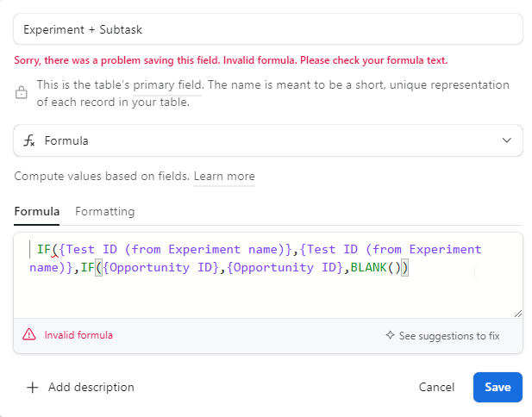Viewport: 532px width, 417px height.
Task: Switch to the Formula tab
Action: click(x=36, y=212)
